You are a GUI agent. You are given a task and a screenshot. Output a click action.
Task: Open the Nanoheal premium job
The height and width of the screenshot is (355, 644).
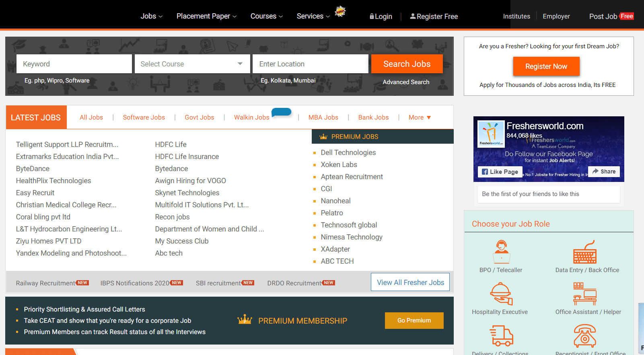[336, 201]
